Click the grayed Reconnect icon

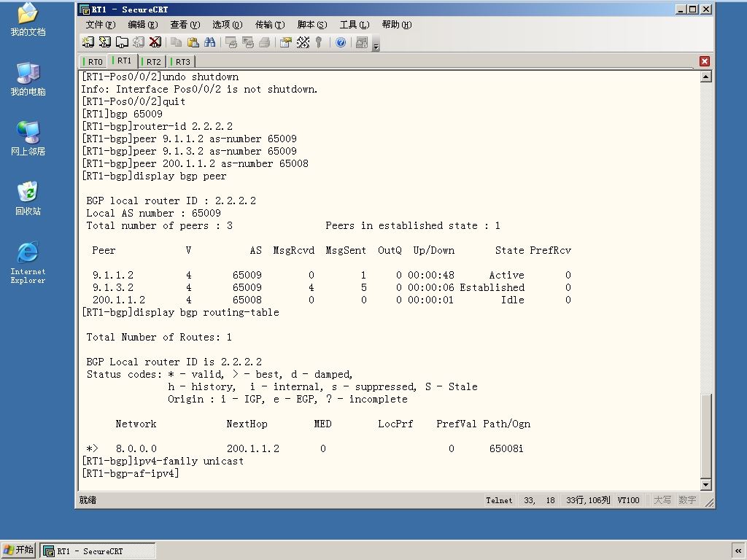click(139, 42)
